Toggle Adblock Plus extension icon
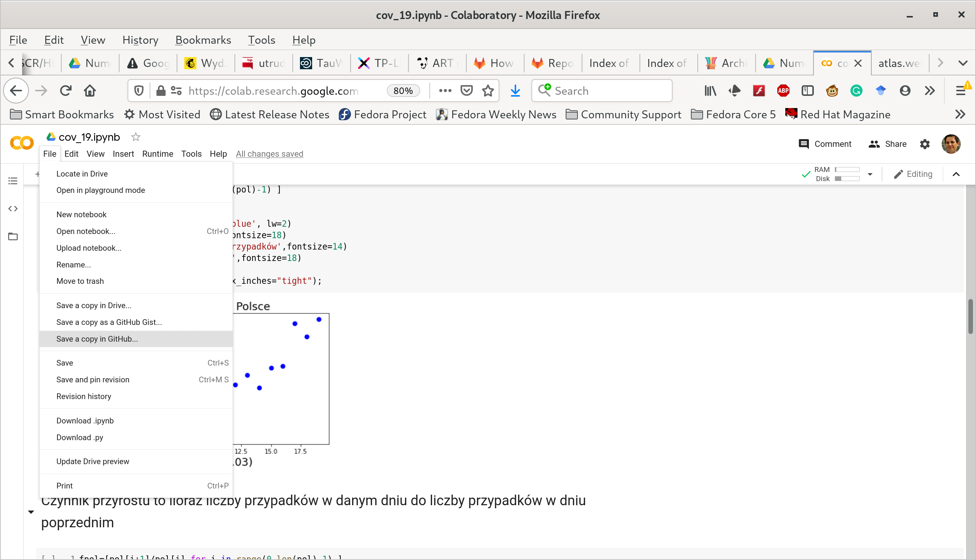The width and height of the screenshot is (976, 560). 783,91
